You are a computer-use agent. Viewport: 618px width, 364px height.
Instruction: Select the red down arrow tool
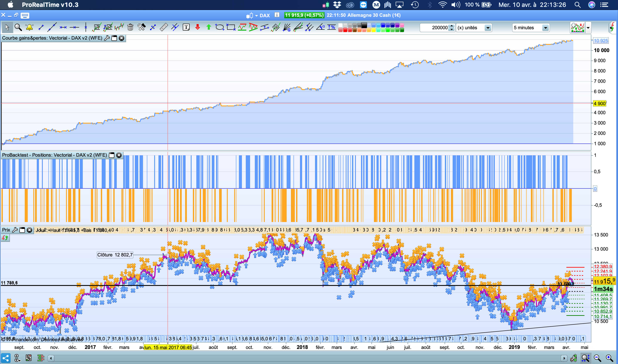(x=197, y=27)
